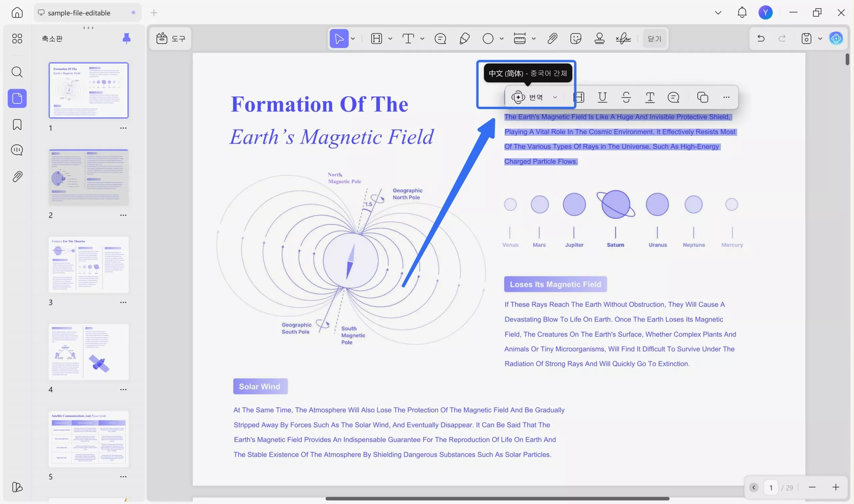The image size is (854, 504).
Task: Open the search panel in sidebar
Action: 17,72
